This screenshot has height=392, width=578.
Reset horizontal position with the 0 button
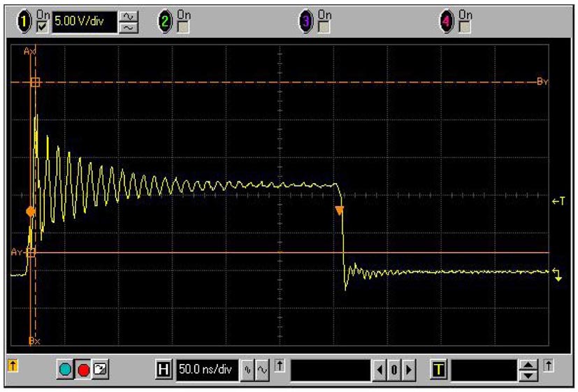[394, 369]
